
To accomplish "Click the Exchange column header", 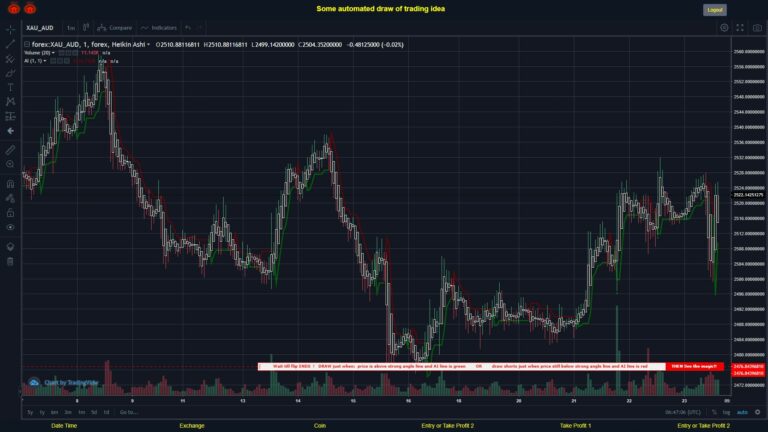I will point(192,426).
